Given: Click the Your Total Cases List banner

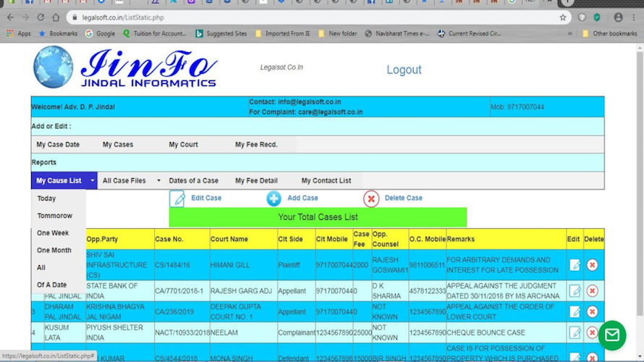Looking at the screenshot, I should (318, 217).
